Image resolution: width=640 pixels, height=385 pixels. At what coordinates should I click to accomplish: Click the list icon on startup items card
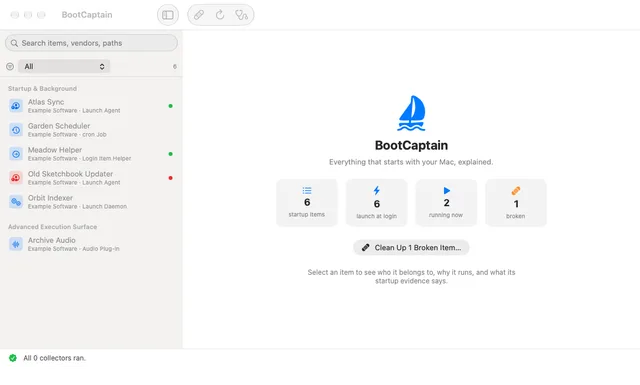click(x=307, y=190)
